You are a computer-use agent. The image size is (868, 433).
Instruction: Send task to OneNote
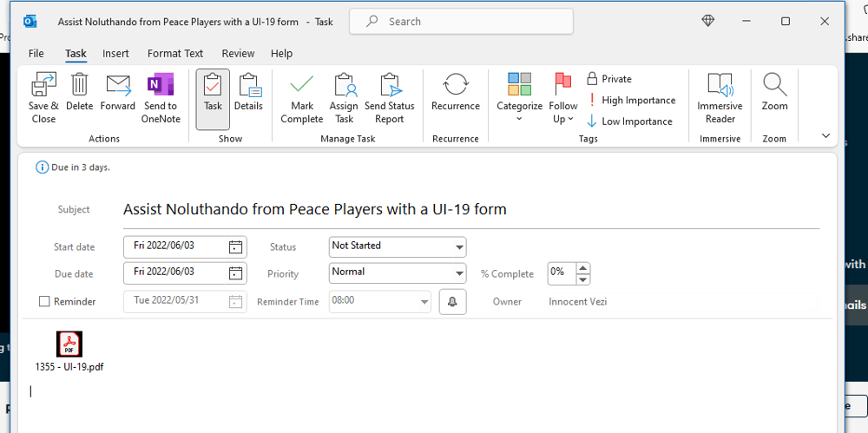[160, 86]
